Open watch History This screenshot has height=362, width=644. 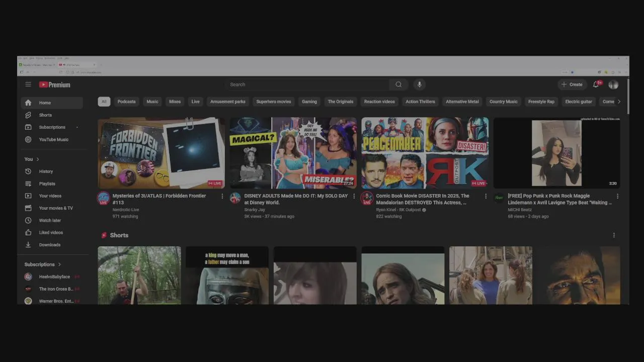click(x=52, y=171)
